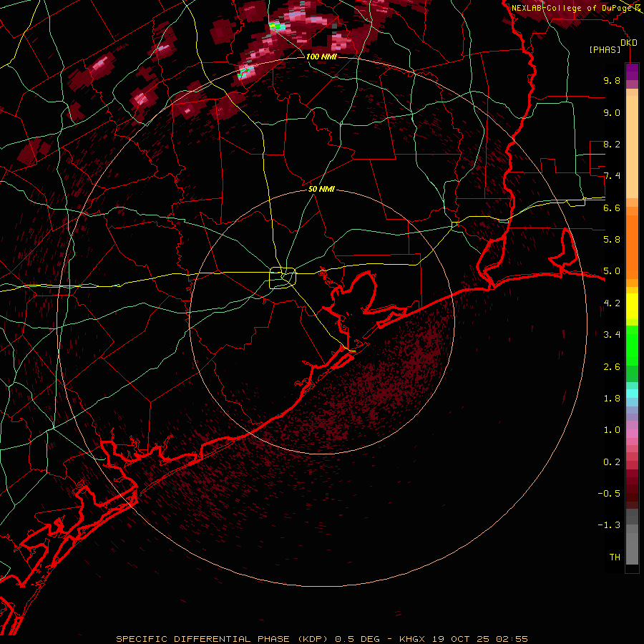Screen dimensions: 644x644
Task: Click the 100 NMI range ring label
Action: point(321,57)
